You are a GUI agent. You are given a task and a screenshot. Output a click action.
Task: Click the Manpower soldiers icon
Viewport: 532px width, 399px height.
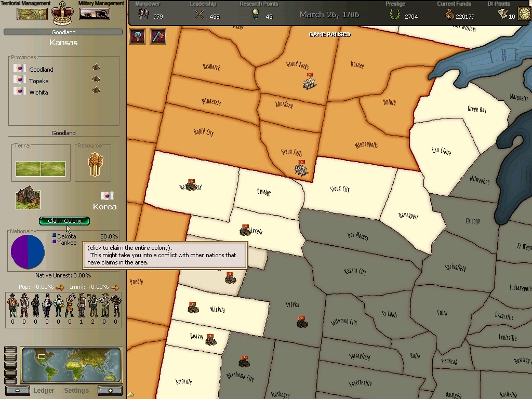143,14
